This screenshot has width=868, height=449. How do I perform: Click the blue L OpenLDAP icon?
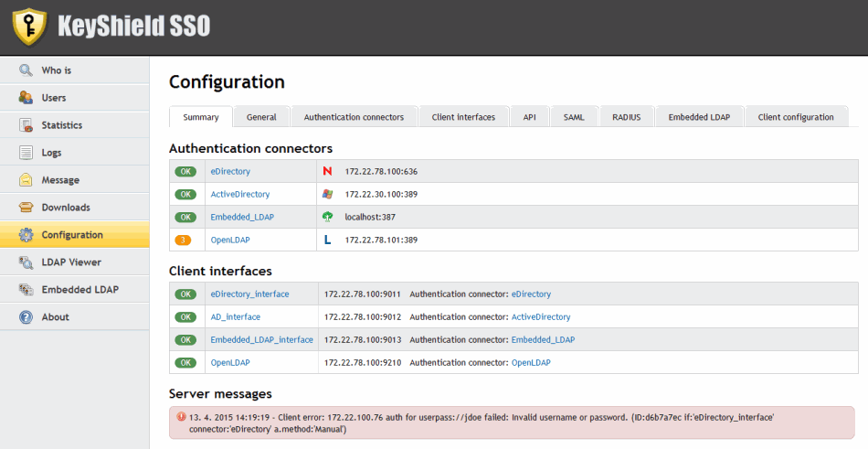328,240
